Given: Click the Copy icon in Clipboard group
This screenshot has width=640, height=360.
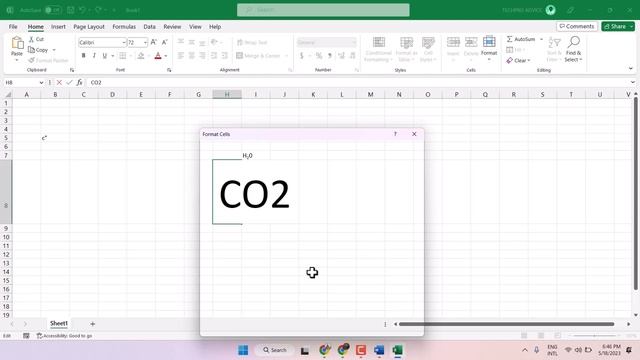Looking at the screenshot, I should tap(31, 50).
